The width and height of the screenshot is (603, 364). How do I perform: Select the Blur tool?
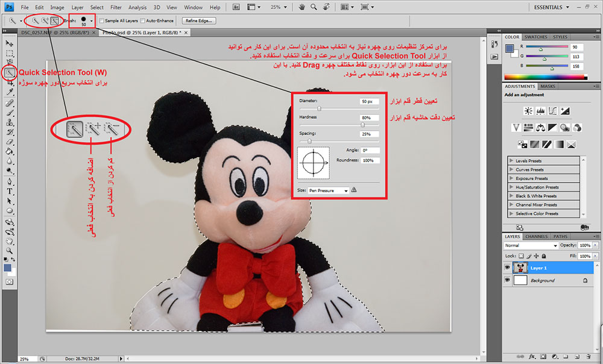point(10,161)
